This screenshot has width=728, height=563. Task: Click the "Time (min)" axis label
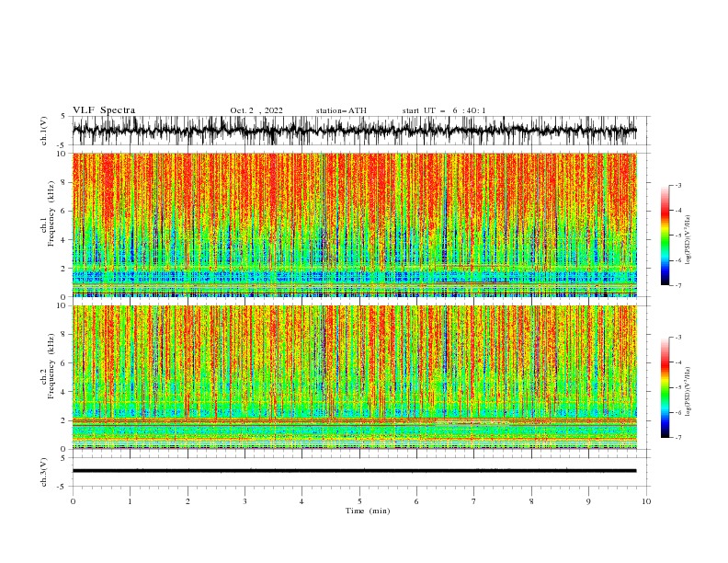[368, 511]
